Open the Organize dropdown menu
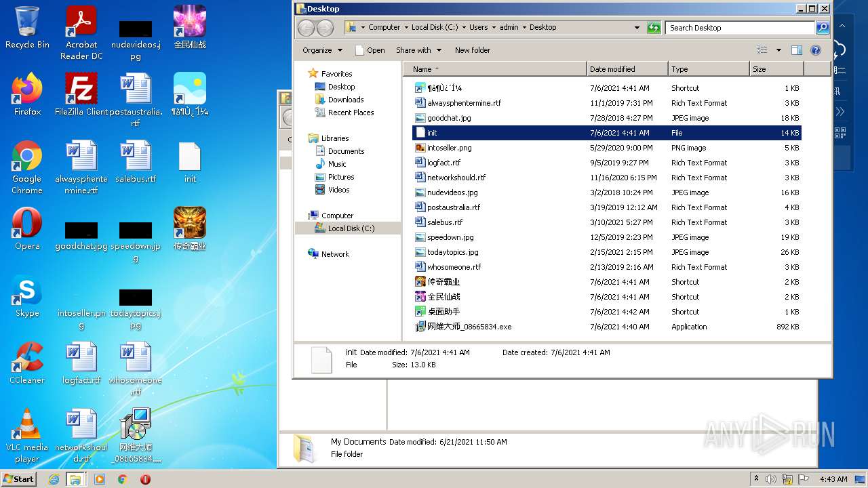 coord(323,50)
